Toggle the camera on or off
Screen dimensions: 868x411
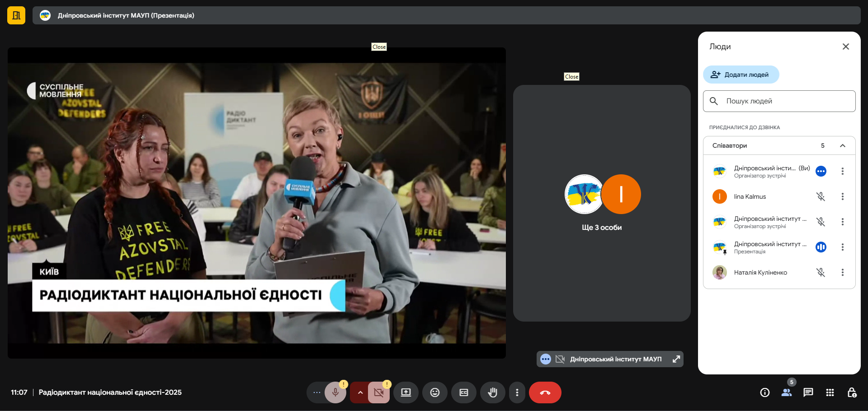pos(379,392)
